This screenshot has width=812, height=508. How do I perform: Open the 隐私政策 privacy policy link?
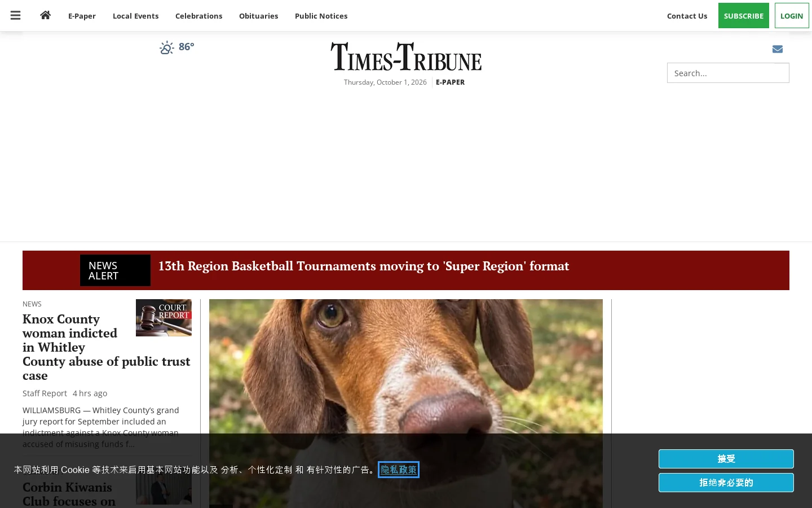point(399,470)
